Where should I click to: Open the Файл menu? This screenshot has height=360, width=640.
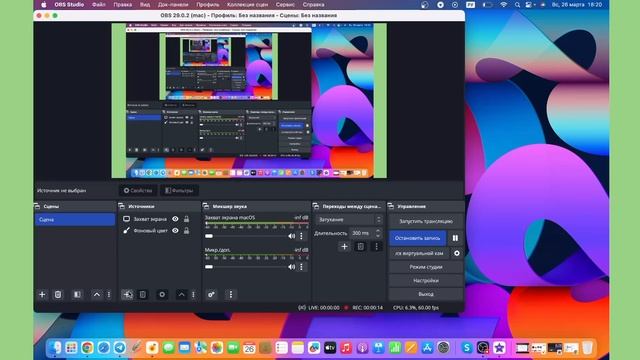98,4
